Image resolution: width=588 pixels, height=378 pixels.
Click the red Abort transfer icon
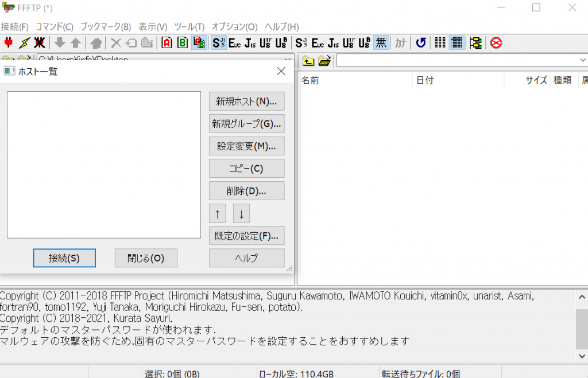[x=496, y=42]
